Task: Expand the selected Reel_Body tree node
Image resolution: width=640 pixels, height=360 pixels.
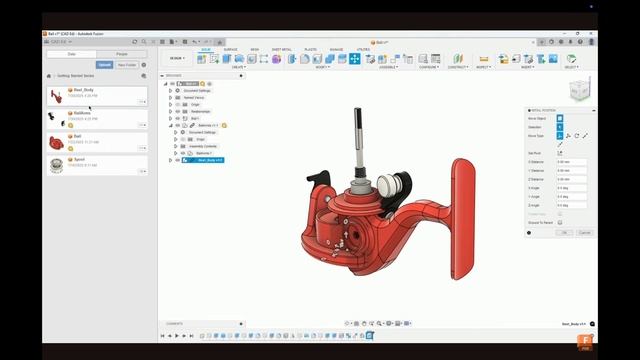Action: pyautogui.click(x=171, y=160)
